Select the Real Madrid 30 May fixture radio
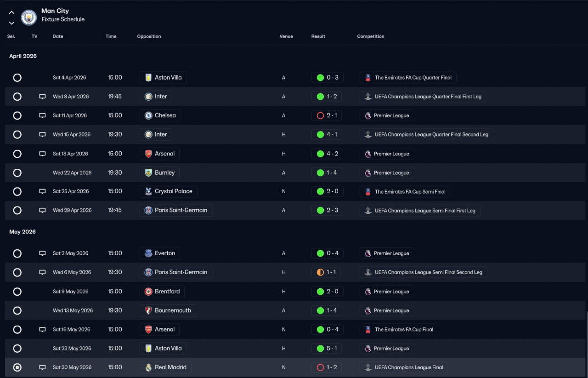 pos(17,367)
